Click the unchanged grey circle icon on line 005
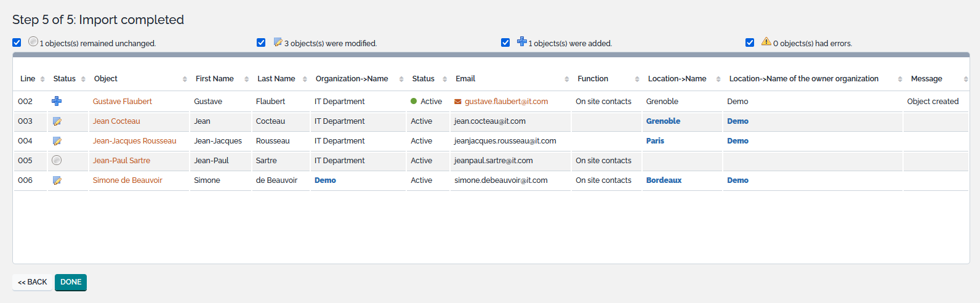The image size is (980, 303). point(57,160)
